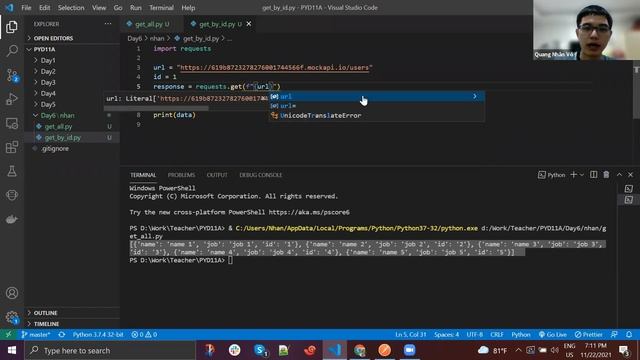The image size is (640, 360).
Task: Switch to the DEBUG CONSOLE panel tab
Action: (260, 175)
